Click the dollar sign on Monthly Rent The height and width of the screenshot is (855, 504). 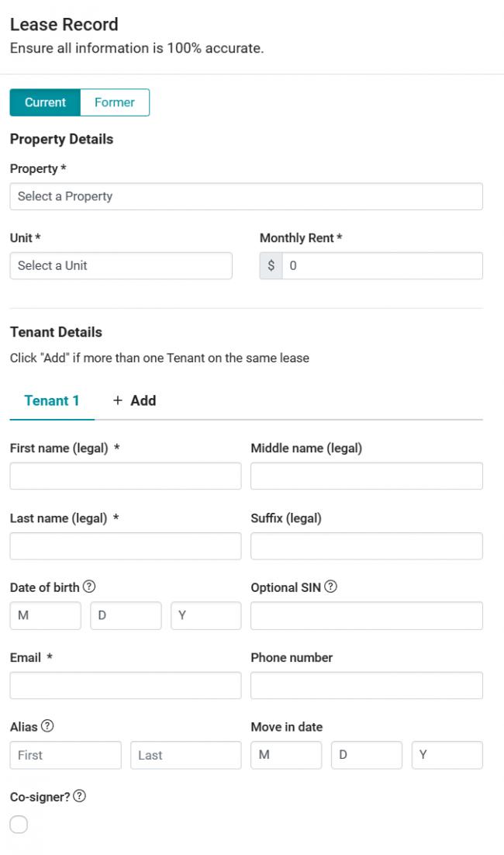click(x=271, y=265)
